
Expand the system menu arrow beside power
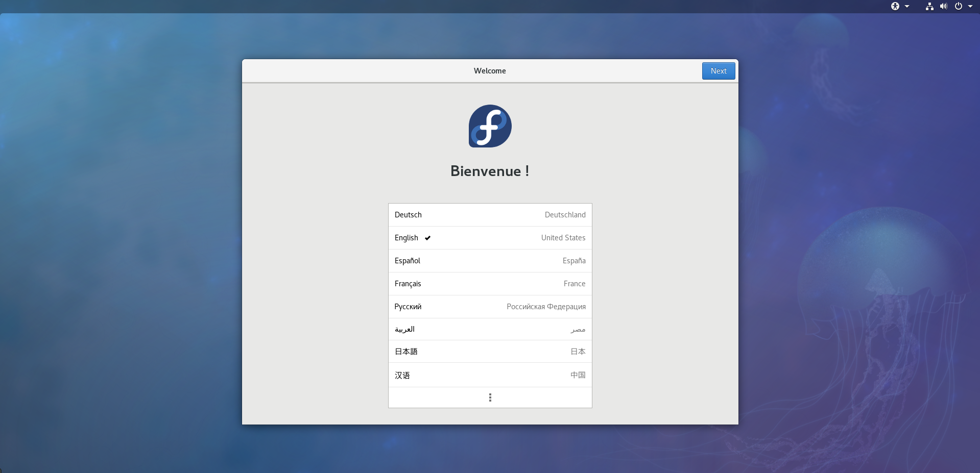(x=970, y=7)
